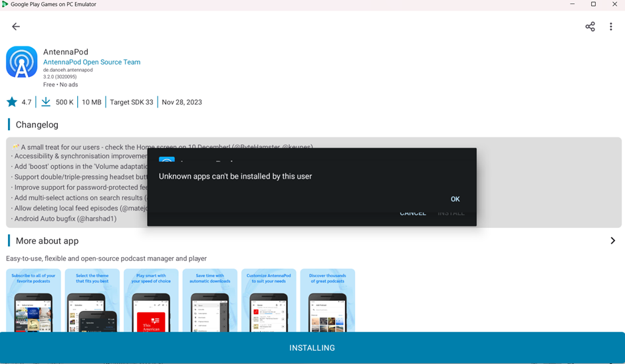Minimize the emulator window

572,4
